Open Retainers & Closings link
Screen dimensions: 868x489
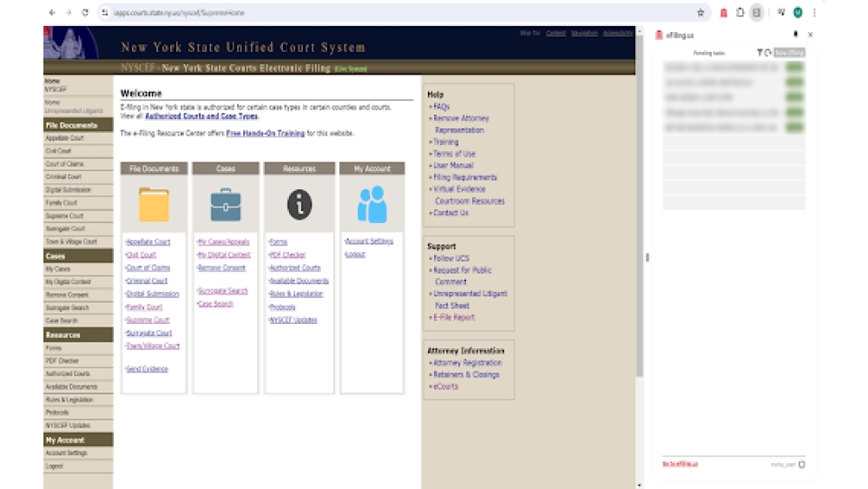pos(466,375)
